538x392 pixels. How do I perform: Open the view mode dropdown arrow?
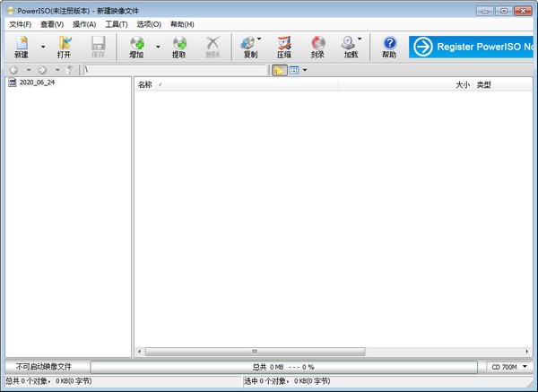pos(305,70)
